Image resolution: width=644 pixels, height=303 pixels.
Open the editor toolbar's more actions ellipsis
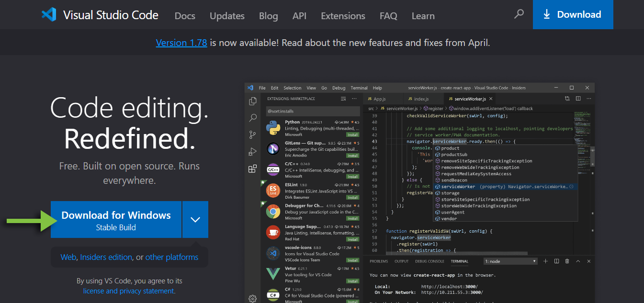point(588,99)
